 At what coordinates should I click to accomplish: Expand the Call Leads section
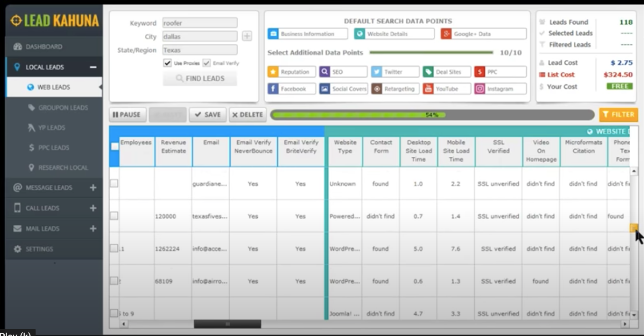(x=93, y=208)
